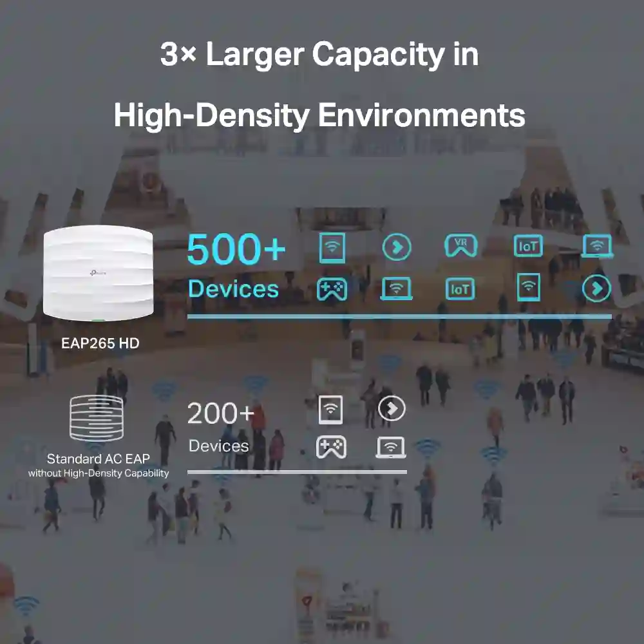The image size is (644, 644).
Task: Click the white gamepad icon
Action: point(331,446)
